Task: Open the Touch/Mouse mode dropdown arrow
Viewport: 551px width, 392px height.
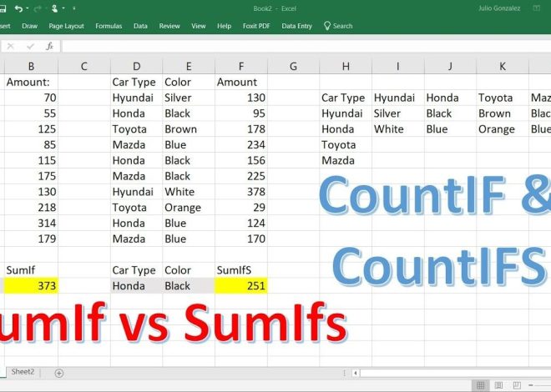Action: coord(63,8)
